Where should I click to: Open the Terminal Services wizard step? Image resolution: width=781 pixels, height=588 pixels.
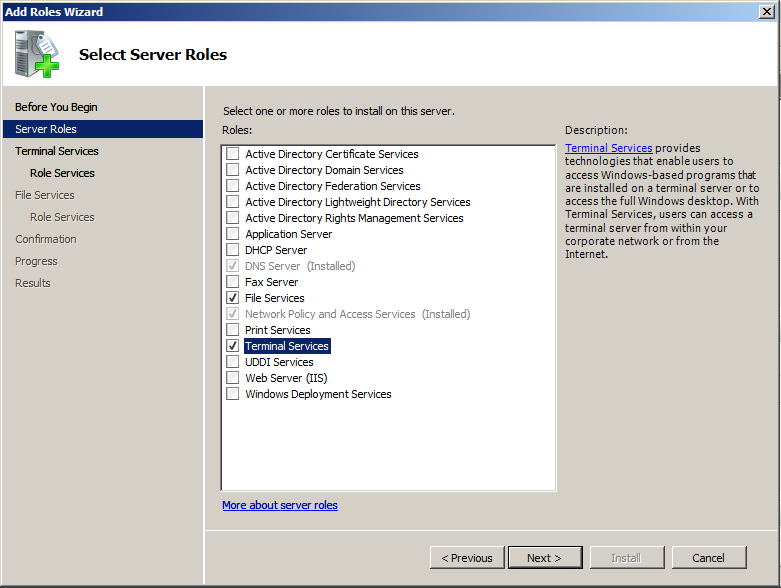tap(57, 151)
